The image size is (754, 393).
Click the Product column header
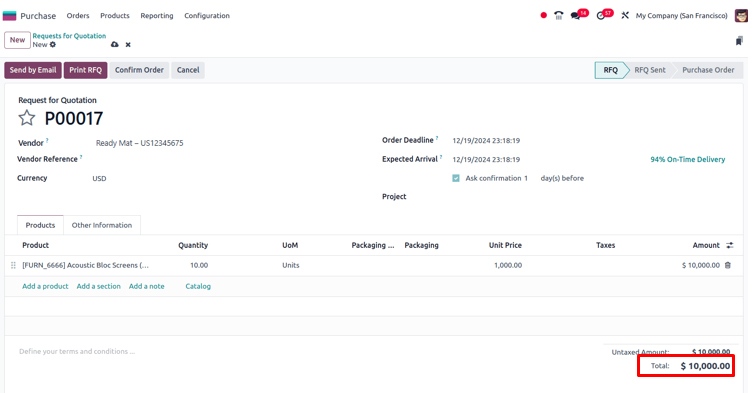(36, 245)
